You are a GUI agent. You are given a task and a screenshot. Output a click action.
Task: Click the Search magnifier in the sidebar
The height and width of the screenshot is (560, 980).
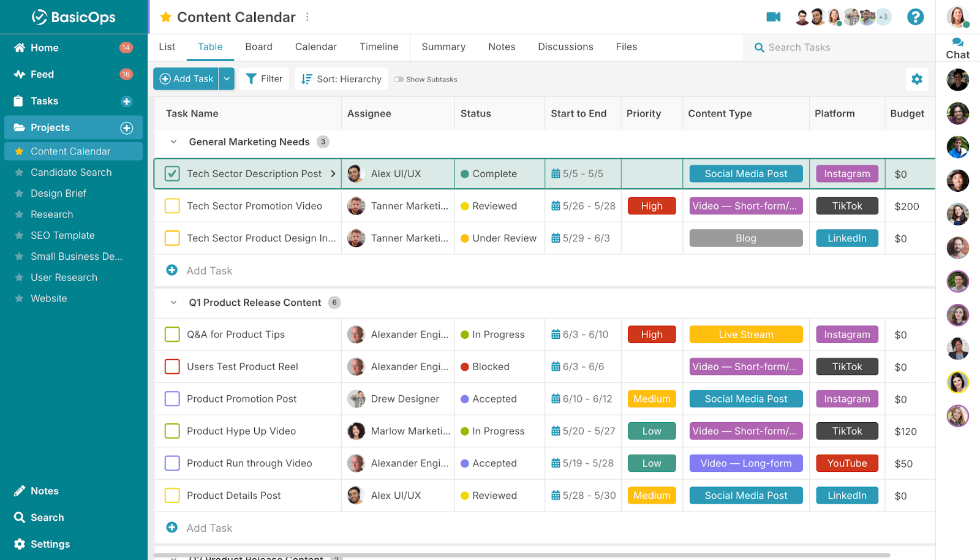tap(21, 517)
